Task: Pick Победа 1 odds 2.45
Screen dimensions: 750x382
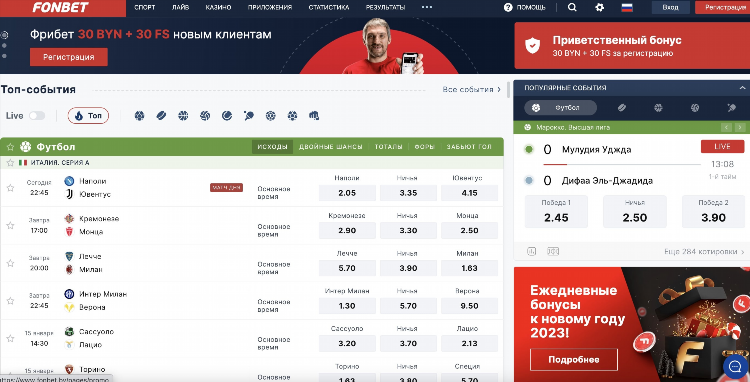Action: click(x=556, y=211)
